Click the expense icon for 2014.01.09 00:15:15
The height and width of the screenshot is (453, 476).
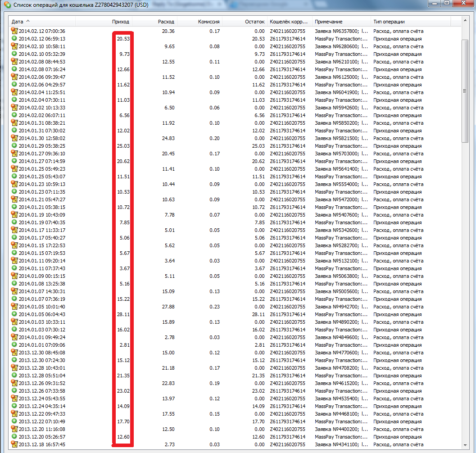[14, 276]
